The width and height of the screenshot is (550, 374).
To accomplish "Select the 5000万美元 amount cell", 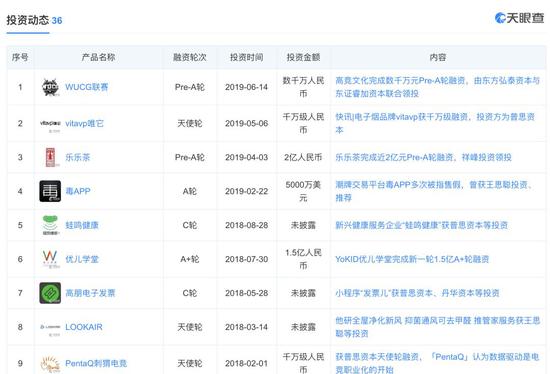I will tap(303, 191).
